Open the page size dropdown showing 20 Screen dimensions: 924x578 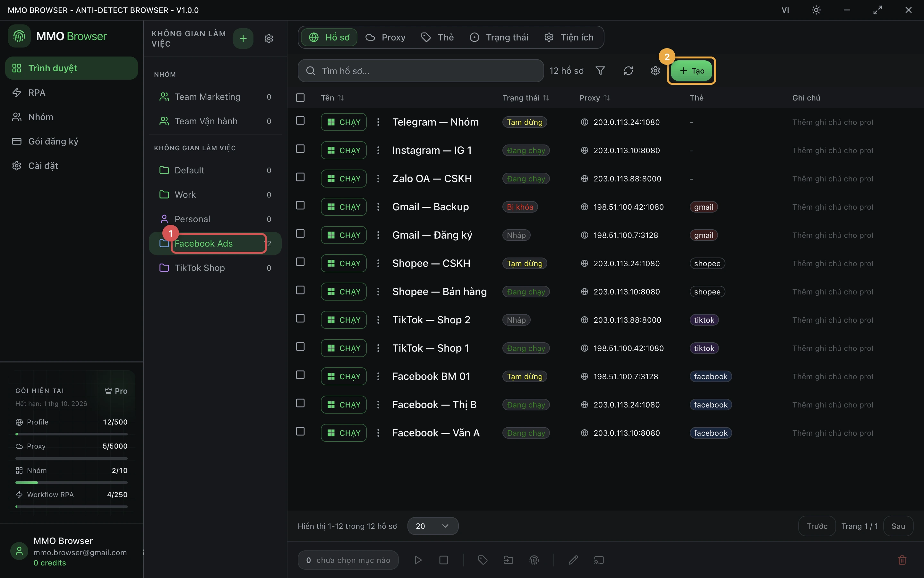pyautogui.click(x=432, y=526)
